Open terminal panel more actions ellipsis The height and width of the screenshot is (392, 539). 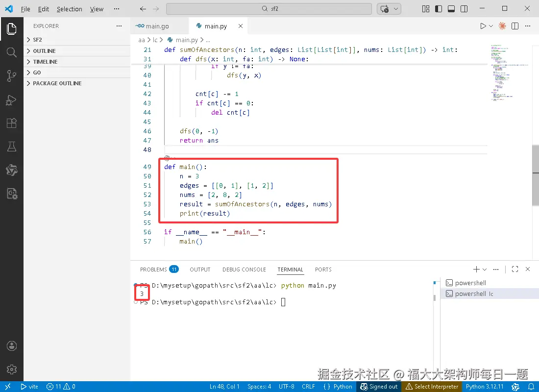(496, 269)
